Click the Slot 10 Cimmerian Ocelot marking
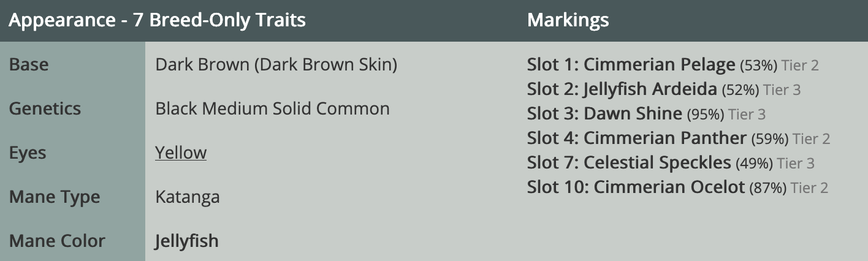Image resolution: width=868 pixels, height=261 pixels. point(636,187)
